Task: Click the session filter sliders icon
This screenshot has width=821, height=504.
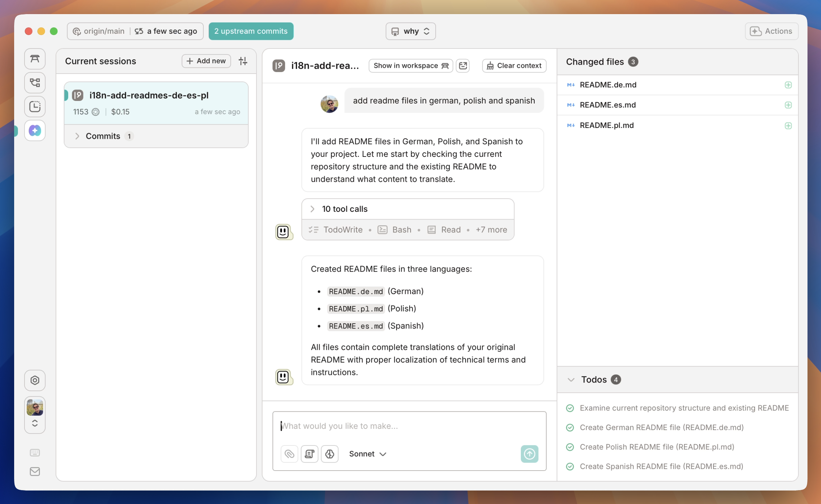Action: (x=243, y=61)
